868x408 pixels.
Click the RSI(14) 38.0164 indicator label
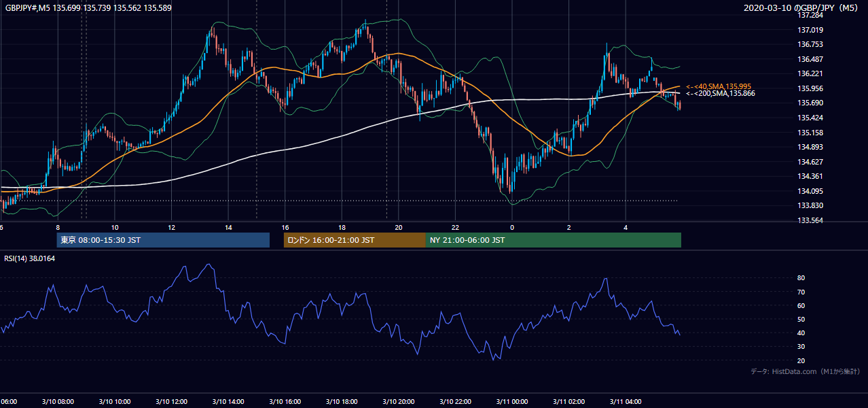click(29, 258)
